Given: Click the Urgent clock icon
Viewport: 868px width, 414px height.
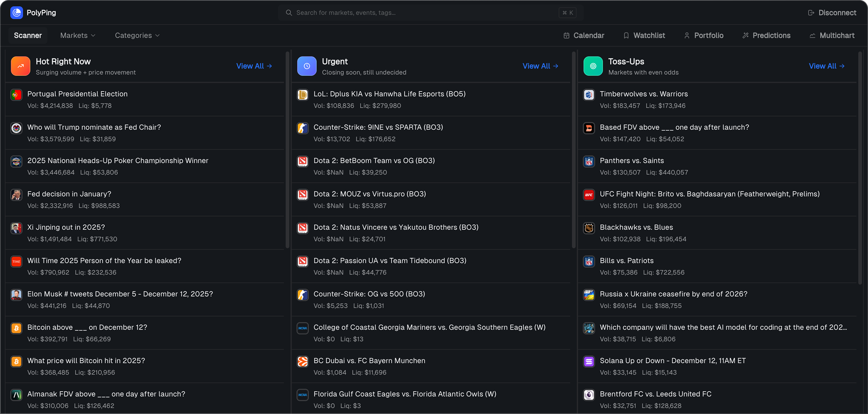Looking at the screenshot, I should pos(306,66).
